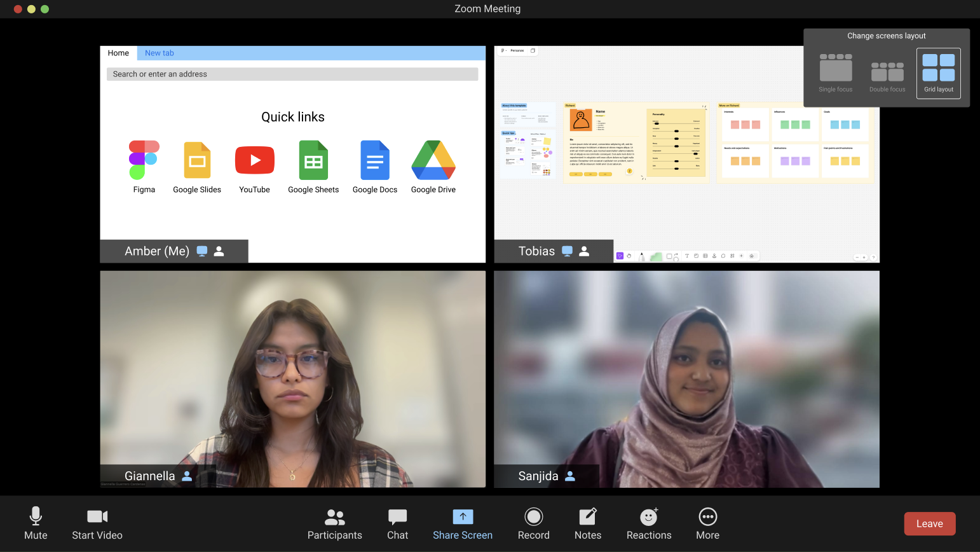
Task: Switch to the New tab in Amber's browser
Action: click(159, 53)
